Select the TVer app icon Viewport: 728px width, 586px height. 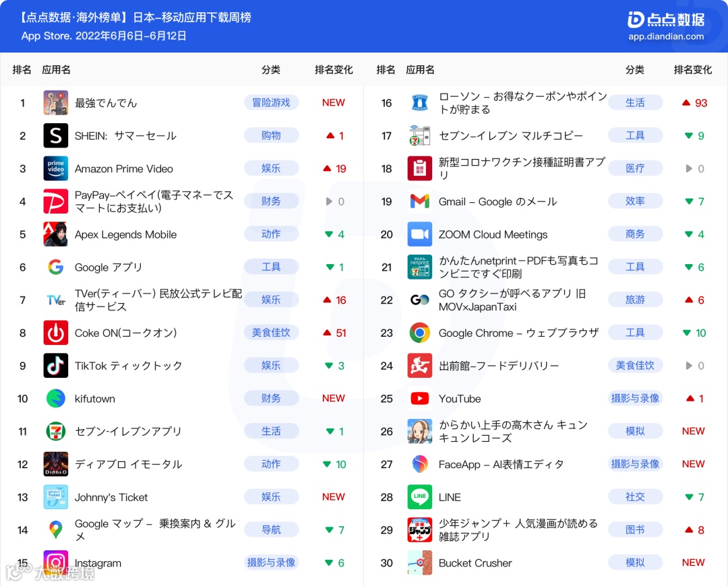pos(56,300)
